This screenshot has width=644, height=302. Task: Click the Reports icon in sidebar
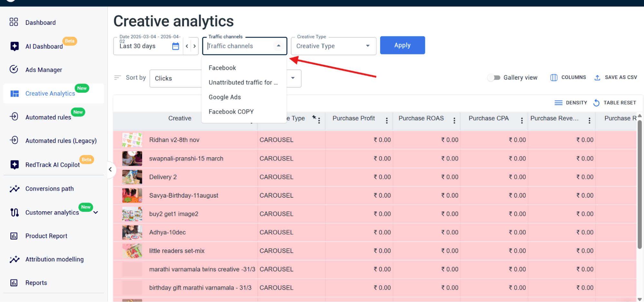[14, 283]
